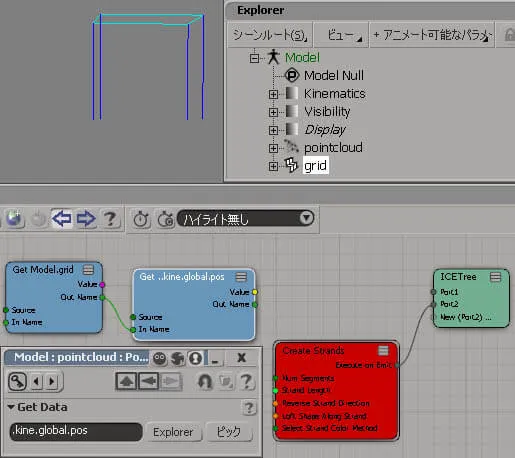The width and height of the screenshot is (515, 458).
Task: Toggle the Value output port on Get Model.grid
Action: [x=102, y=284]
